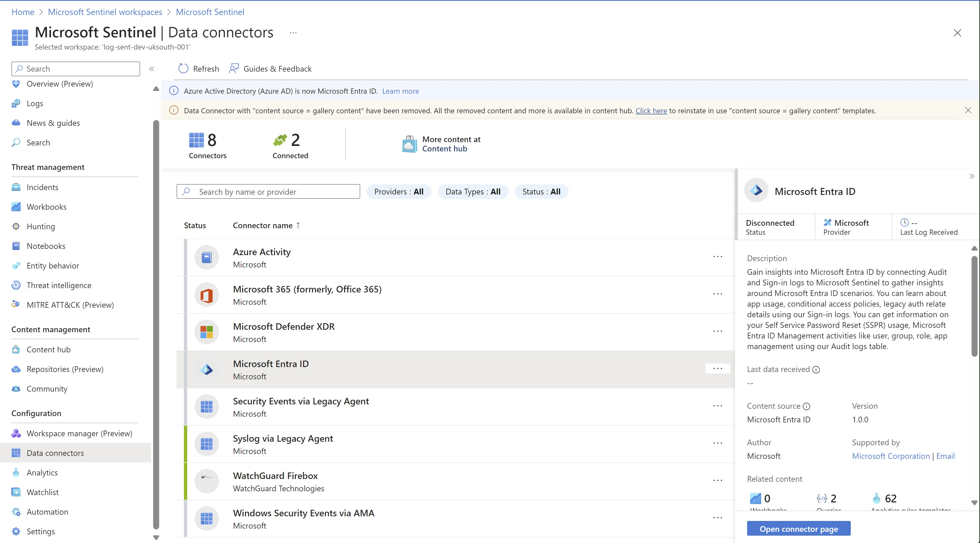Click the Email support link
Screen dimensions: 980x543
945,456
